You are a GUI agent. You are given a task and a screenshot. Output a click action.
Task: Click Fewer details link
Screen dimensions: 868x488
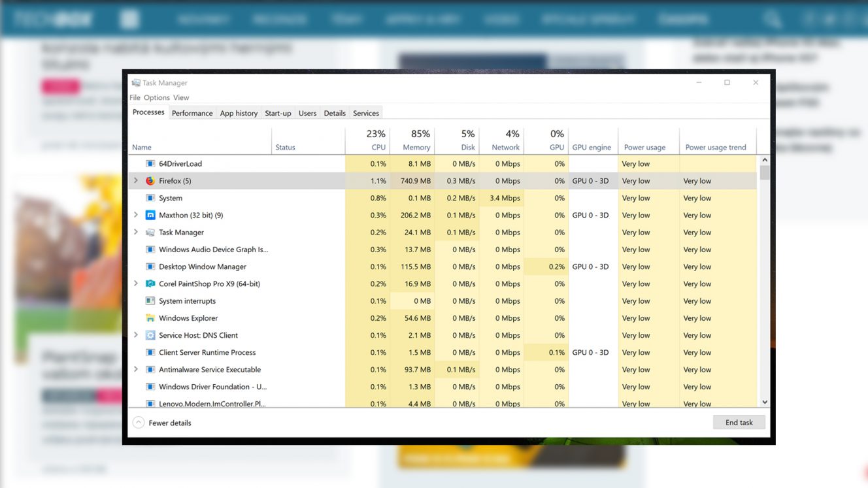tap(170, 423)
